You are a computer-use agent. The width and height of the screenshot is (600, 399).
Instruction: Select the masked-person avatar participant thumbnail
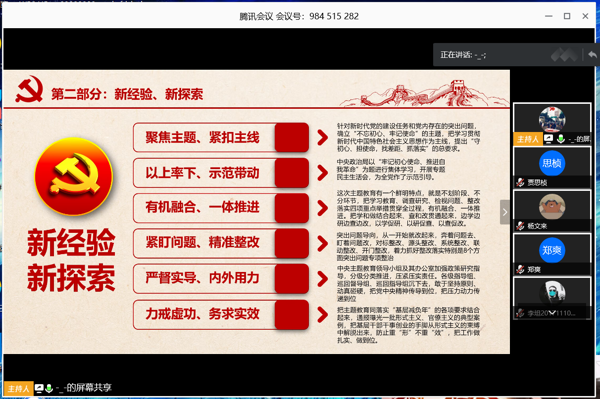[x=552, y=293]
